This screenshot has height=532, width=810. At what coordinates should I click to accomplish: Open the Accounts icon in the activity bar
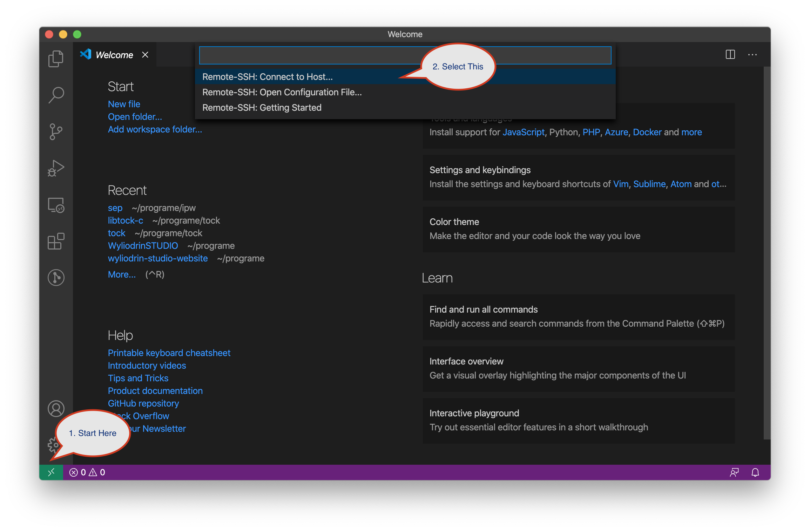pos(55,409)
